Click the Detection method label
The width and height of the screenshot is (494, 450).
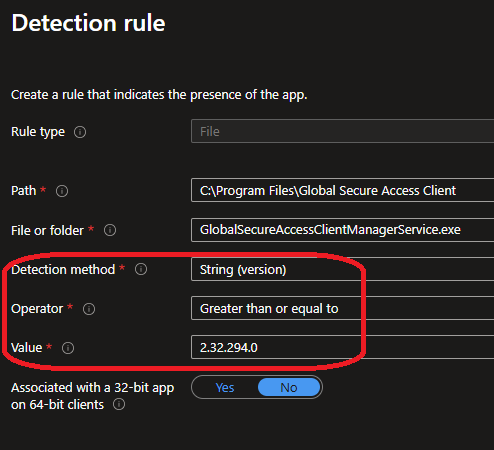coord(63,269)
